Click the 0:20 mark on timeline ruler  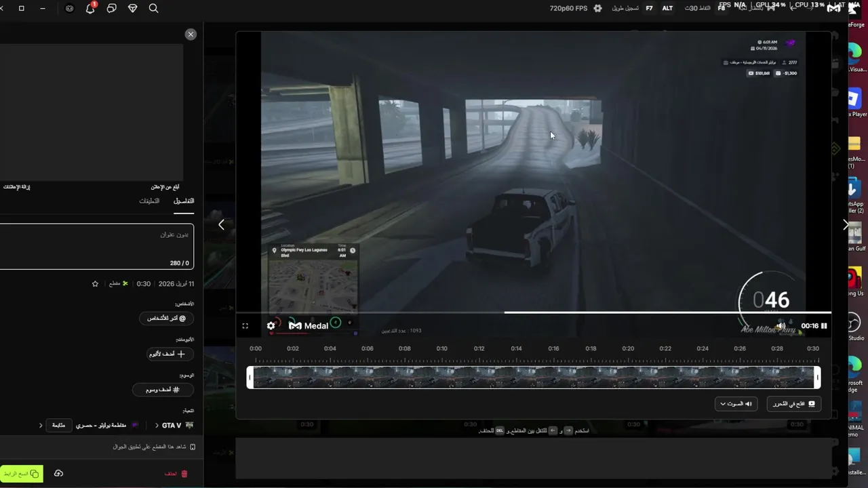(x=628, y=348)
